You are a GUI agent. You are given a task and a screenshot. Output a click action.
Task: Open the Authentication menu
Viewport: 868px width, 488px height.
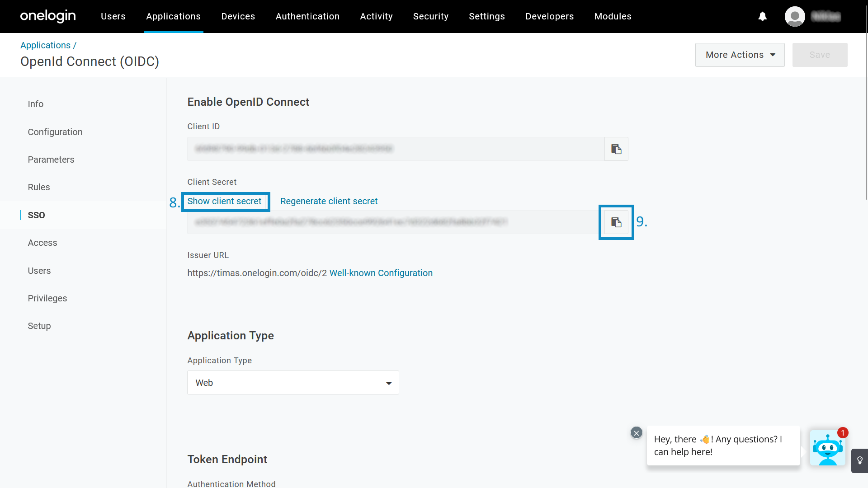pyautogui.click(x=307, y=16)
